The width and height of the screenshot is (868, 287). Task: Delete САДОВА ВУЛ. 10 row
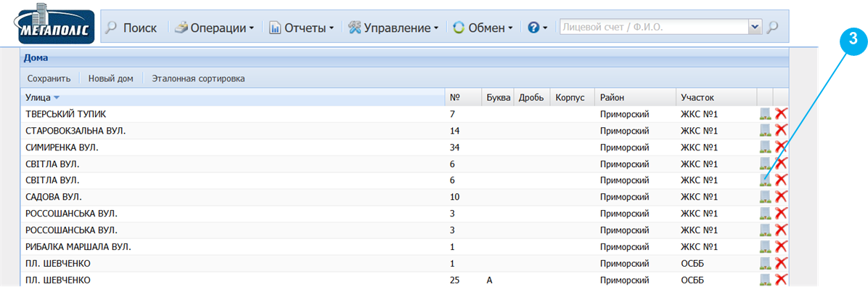click(781, 197)
